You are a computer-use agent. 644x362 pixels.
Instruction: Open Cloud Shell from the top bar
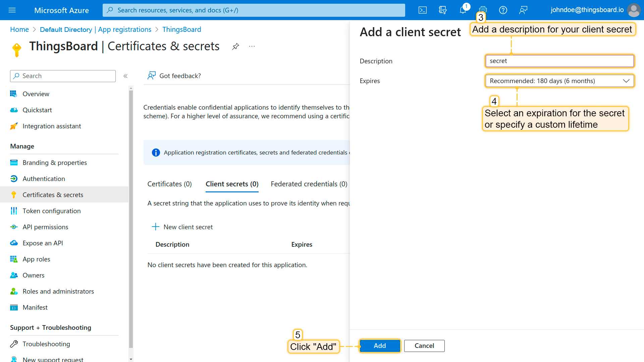click(x=423, y=10)
